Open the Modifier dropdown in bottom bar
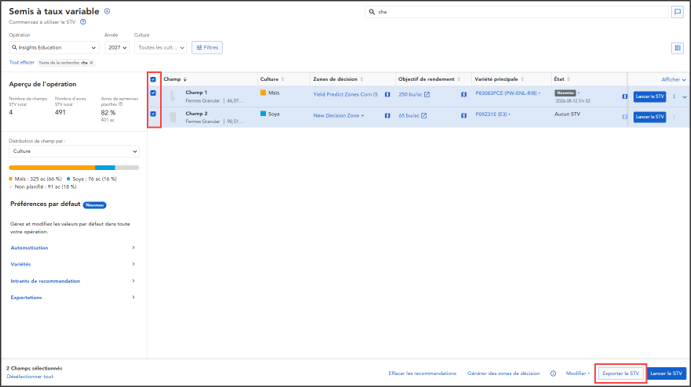 coord(577,373)
